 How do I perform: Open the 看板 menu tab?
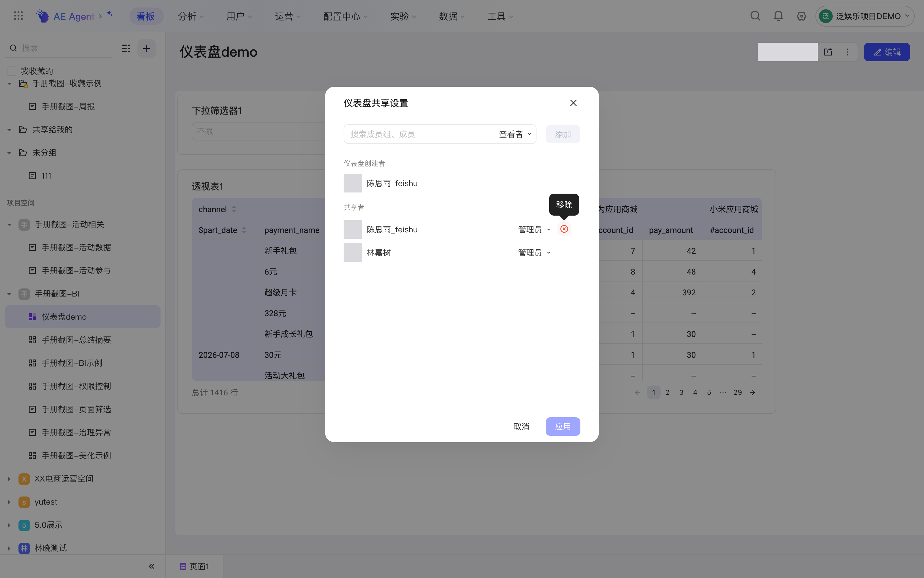pyautogui.click(x=146, y=16)
